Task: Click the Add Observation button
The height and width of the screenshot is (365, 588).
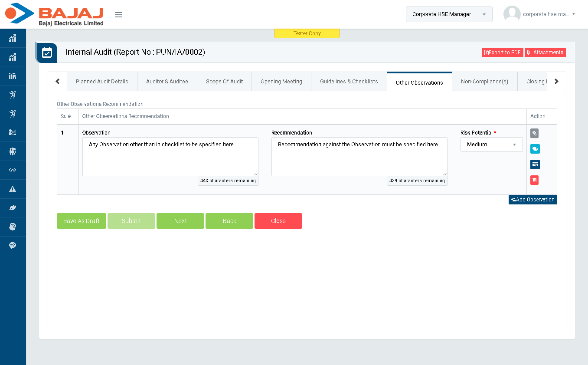Action: click(x=532, y=200)
